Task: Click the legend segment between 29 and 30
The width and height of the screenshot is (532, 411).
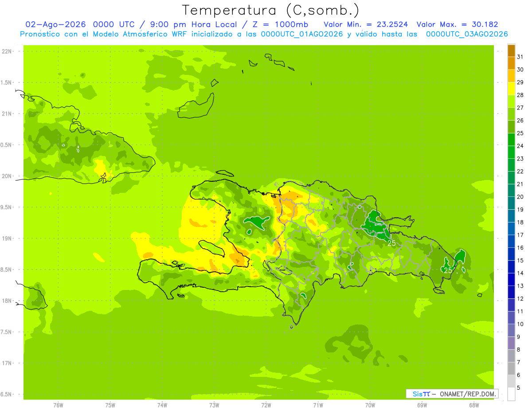Action: point(511,76)
